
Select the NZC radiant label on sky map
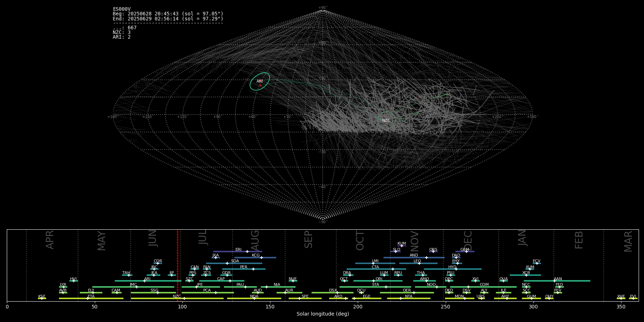386,121
